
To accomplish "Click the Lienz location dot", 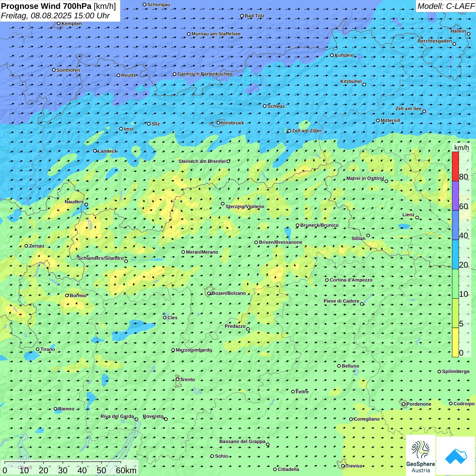I will click(x=417, y=218).
